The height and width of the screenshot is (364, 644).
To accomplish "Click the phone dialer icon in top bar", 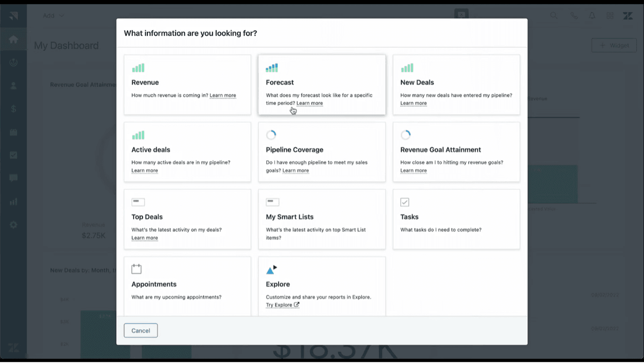I will pyautogui.click(x=574, y=16).
